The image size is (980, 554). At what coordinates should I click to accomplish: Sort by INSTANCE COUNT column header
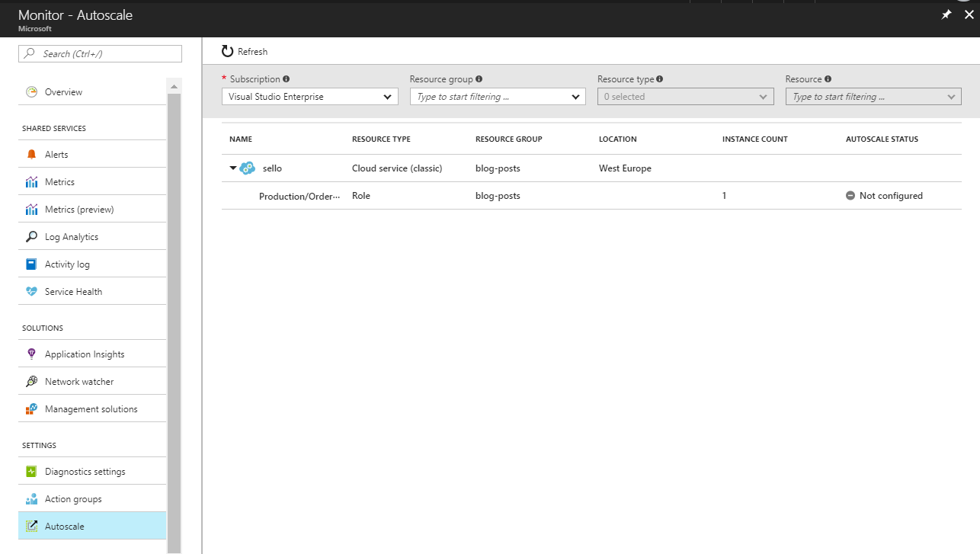click(x=755, y=139)
